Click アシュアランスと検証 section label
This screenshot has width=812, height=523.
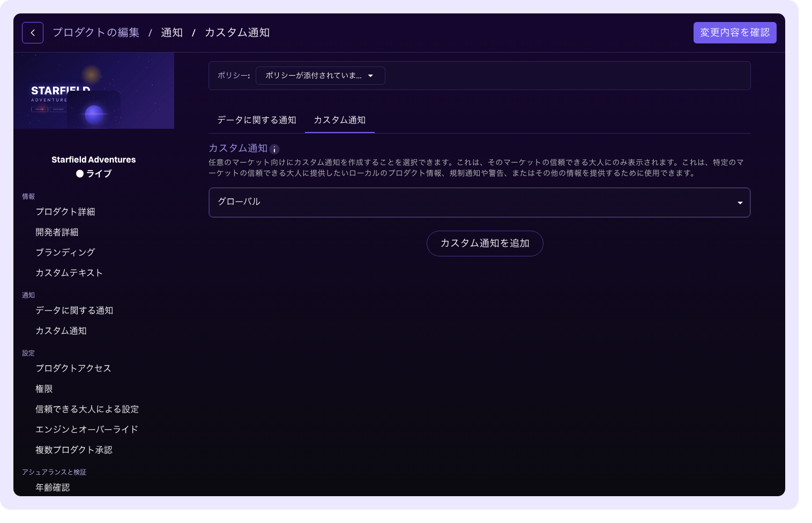54,473
